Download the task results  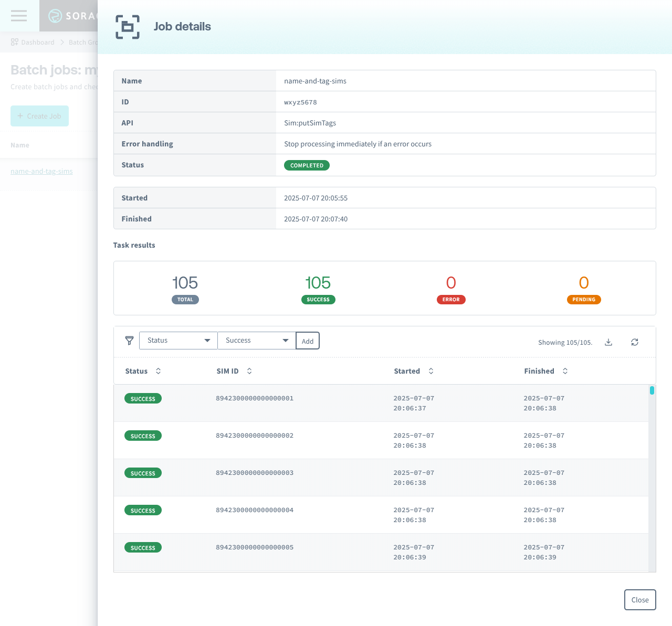click(x=608, y=342)
